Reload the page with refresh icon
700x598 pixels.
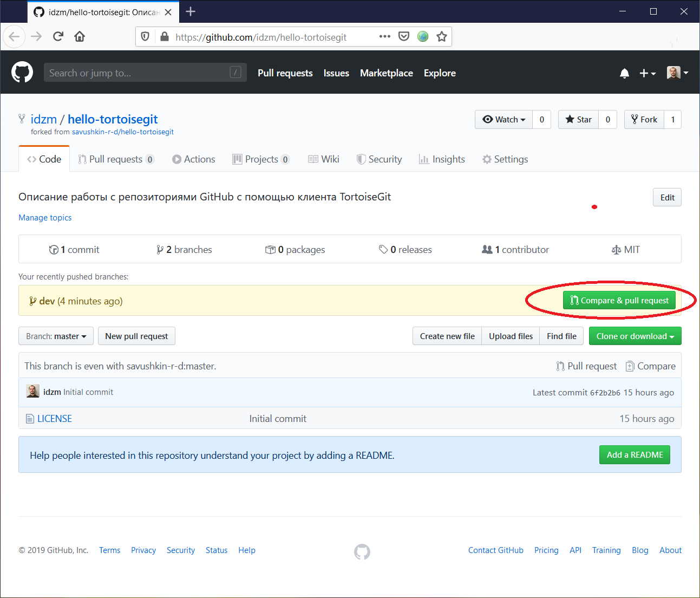point(58,36)
